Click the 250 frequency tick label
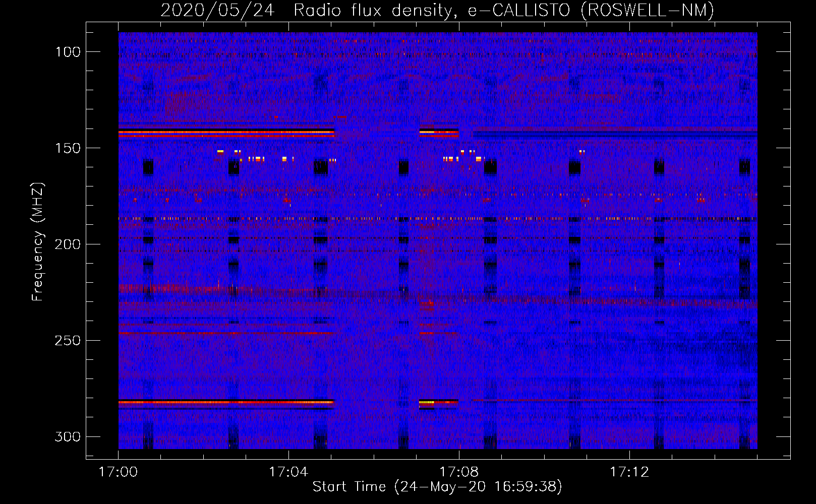816x504 pixels. pos(68,341)
